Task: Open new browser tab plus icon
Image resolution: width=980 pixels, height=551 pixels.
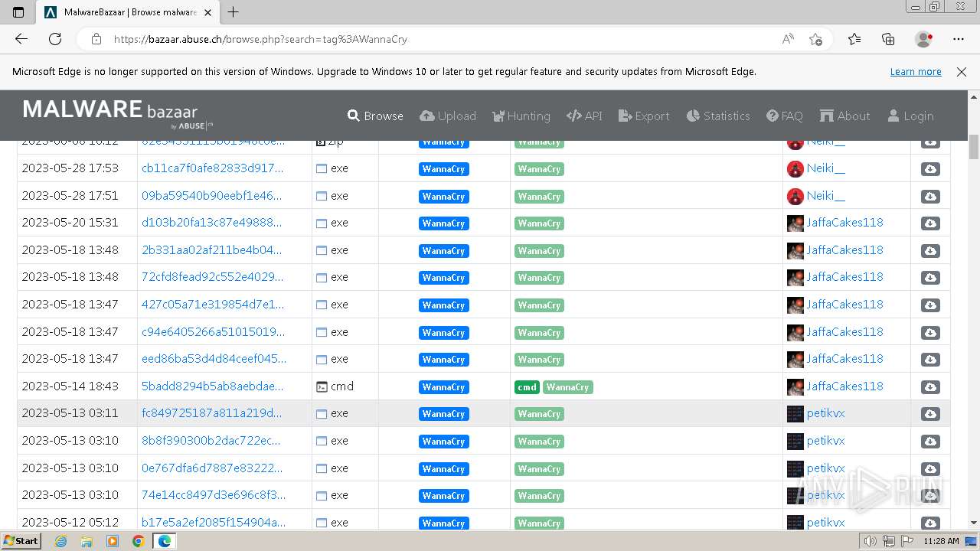Action: click(x=234, y=12)
